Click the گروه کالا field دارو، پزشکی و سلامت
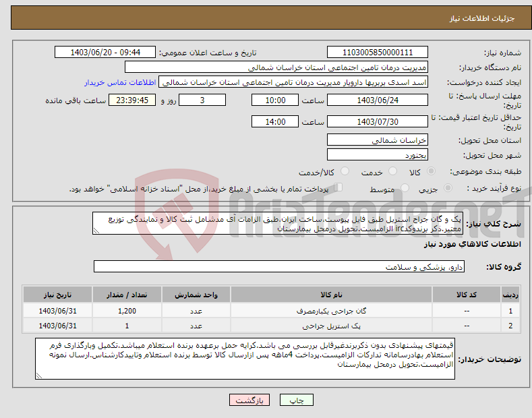This screenshot has width=532, height=418. click(279, 267)
